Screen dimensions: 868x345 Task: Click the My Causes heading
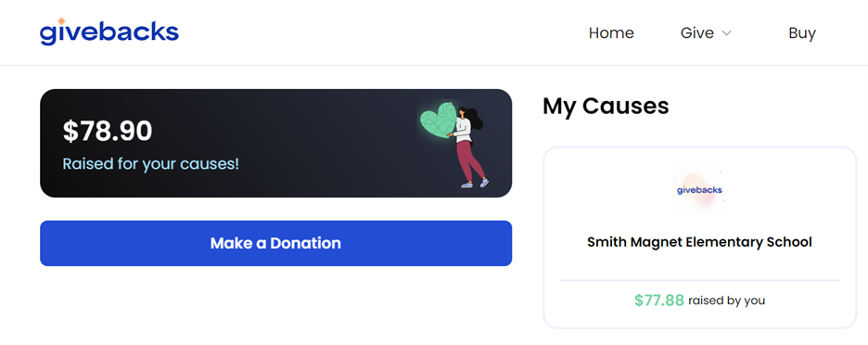(606, 106)
